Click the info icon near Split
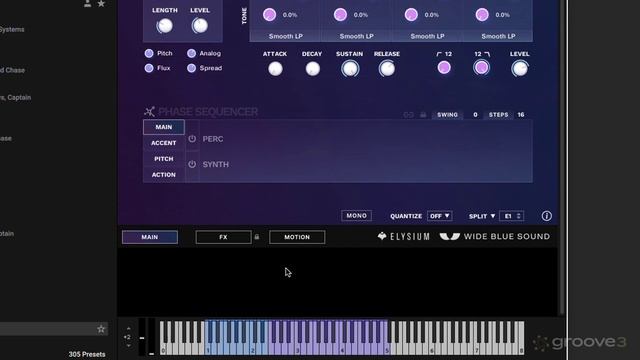The image size is (640, 360). (x=547, y=216)
